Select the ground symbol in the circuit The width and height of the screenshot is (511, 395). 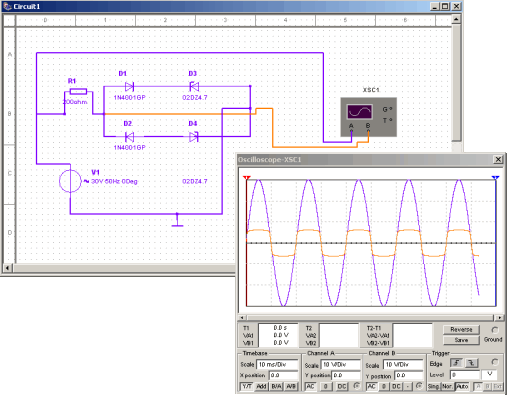point(177,221)
